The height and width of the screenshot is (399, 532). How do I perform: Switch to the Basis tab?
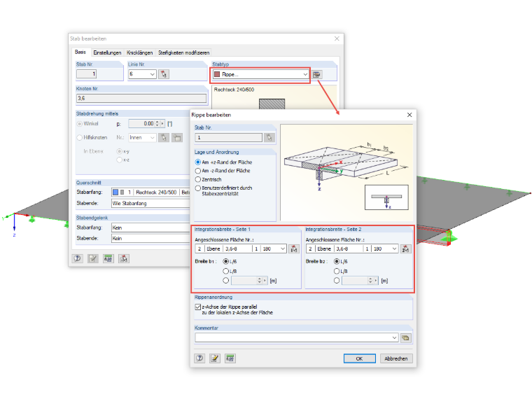click(x=80, y=52)
